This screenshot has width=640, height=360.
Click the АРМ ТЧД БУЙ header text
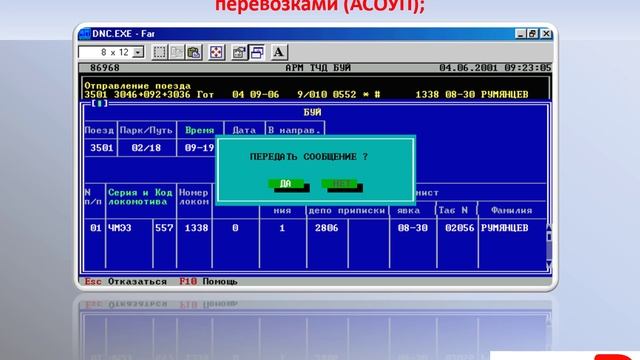click(318, 68)
